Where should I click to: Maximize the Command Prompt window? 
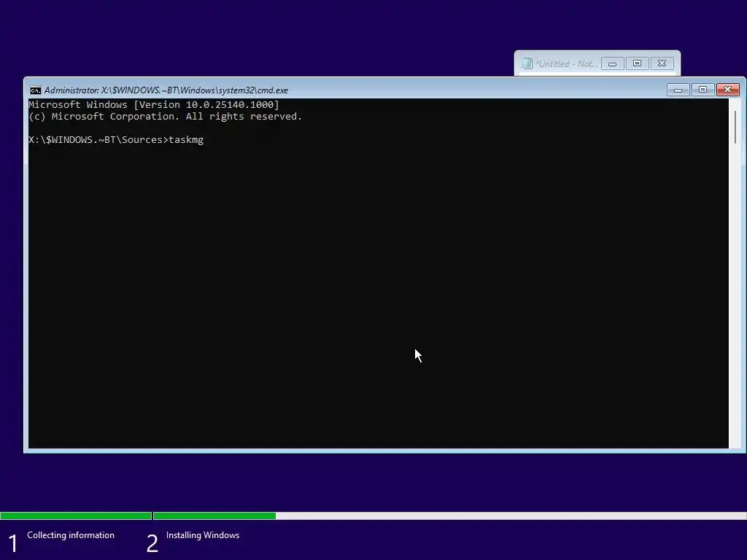pos(703,90)
